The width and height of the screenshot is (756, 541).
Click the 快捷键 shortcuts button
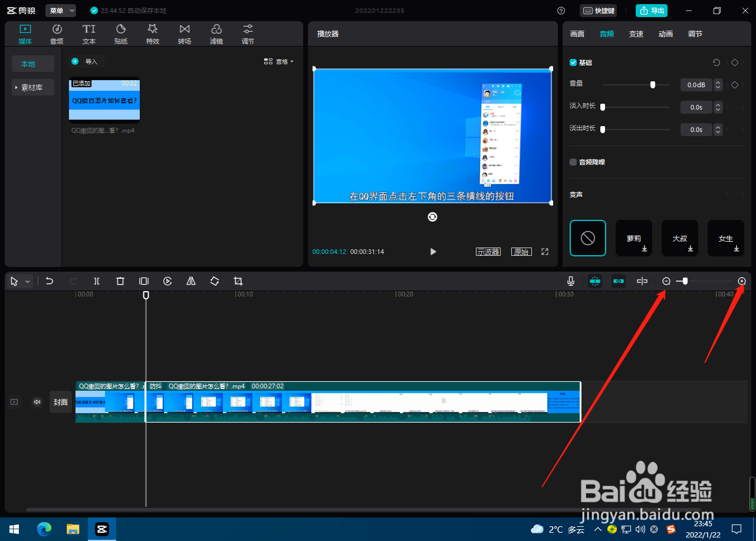(x=599, y=11)
